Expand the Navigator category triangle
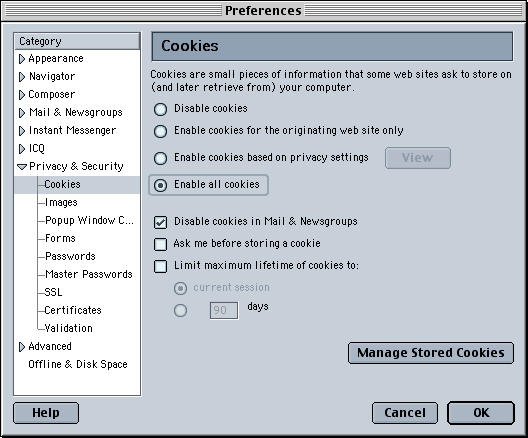528x438 pixels. (22, 77)
